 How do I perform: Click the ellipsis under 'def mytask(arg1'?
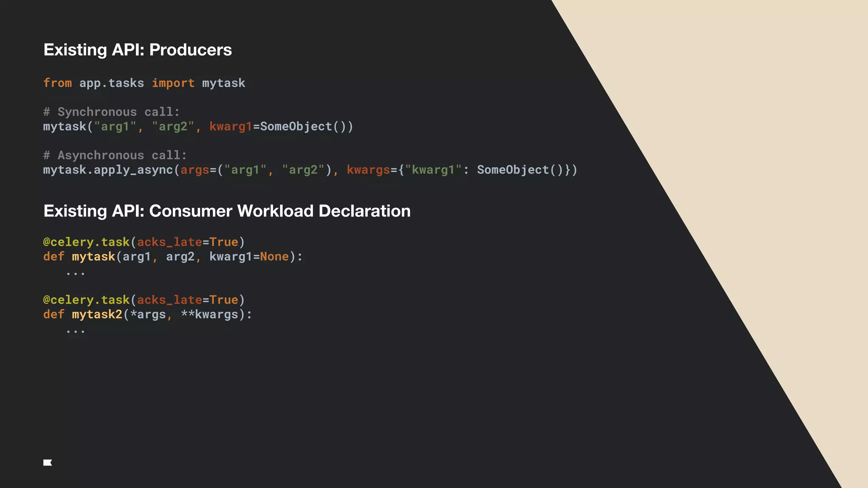[75, 273]
